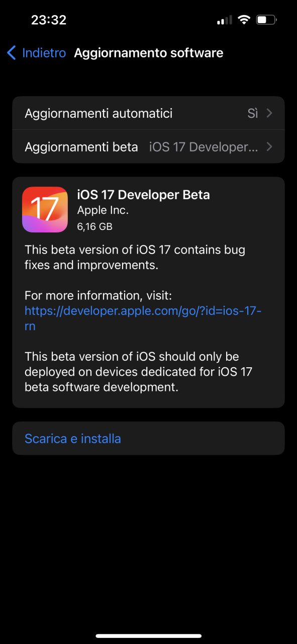Tap the back chevron arrow icon
Image resolution: width=297 pixels, height=644 pixels.
pyautogui.click(x=12, y=53)
